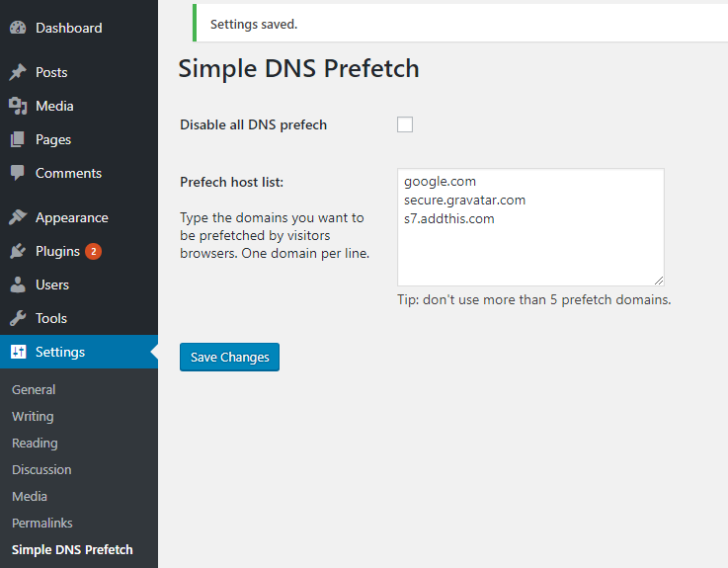The image size is (728, 568).
Task: Click the textarea resize handle corner
Action: coord(659,281)
